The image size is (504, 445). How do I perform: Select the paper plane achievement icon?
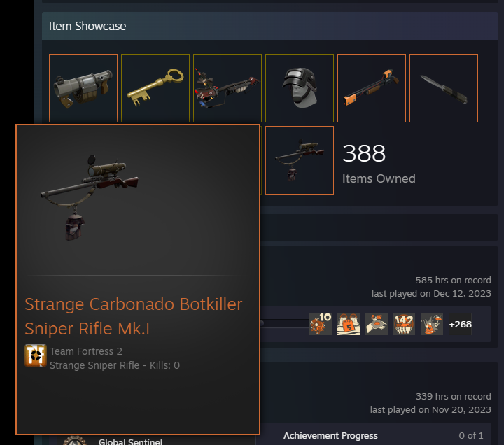(x=377, y=324)
